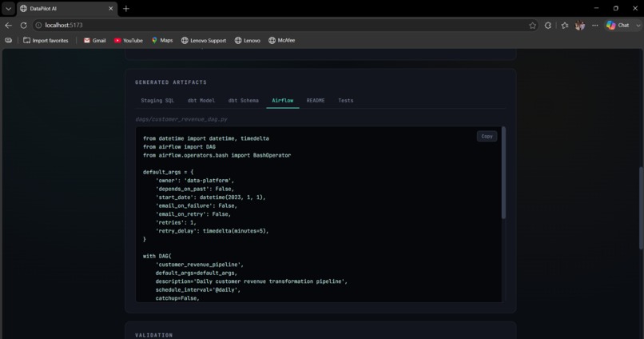This screenshot has height=339, width=644.
Task: Open the browser profile avatar
Action: pos(580,26)
